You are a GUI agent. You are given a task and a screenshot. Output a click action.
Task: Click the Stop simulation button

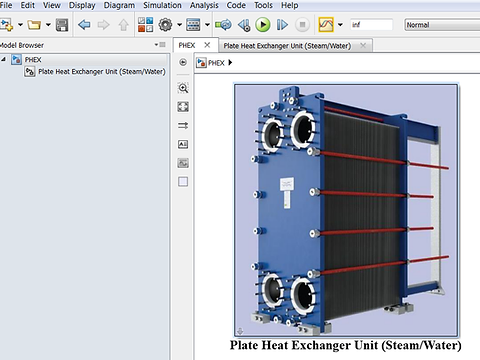coord(302,25)
